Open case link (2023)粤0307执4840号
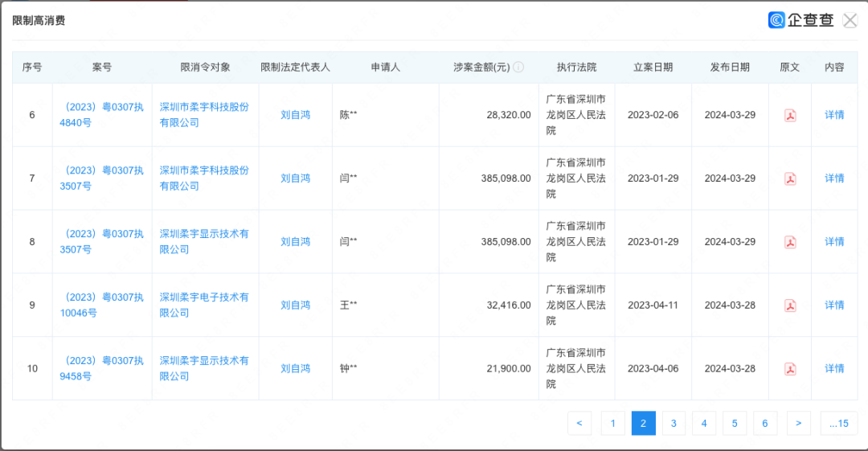Screen dimensions: 868x451 pyautogui.click(x=101, y=114)
